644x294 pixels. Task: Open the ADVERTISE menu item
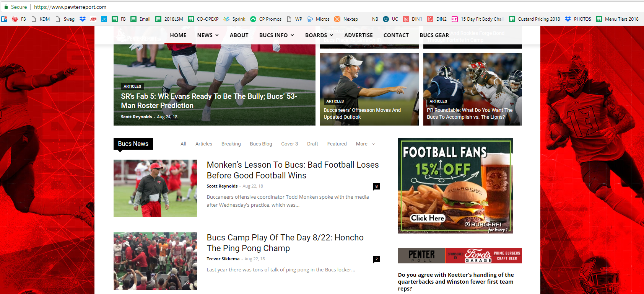point(358,35)
